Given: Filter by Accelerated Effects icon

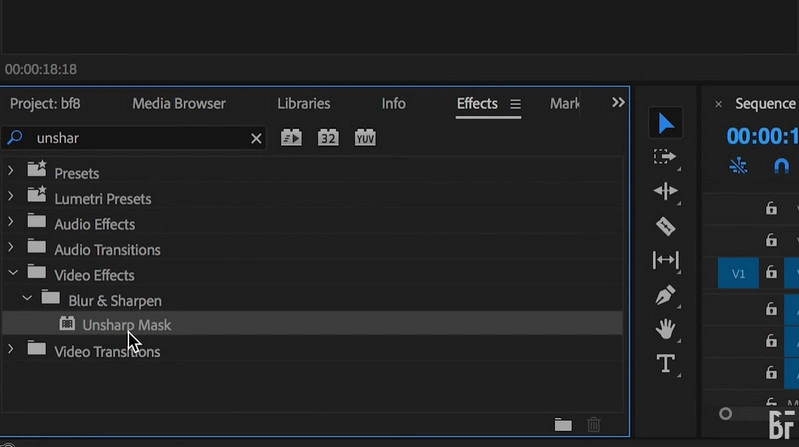Looking at the screenshot, I should [291, 138].
